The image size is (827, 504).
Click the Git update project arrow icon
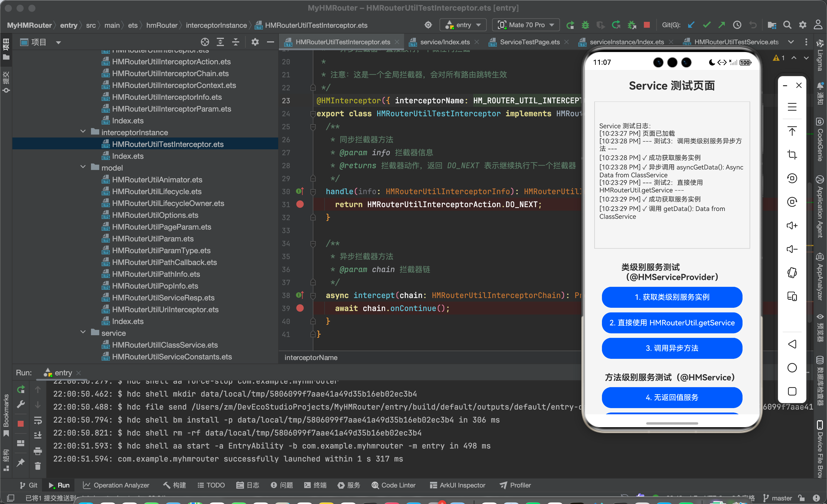(x=691, y=25)
